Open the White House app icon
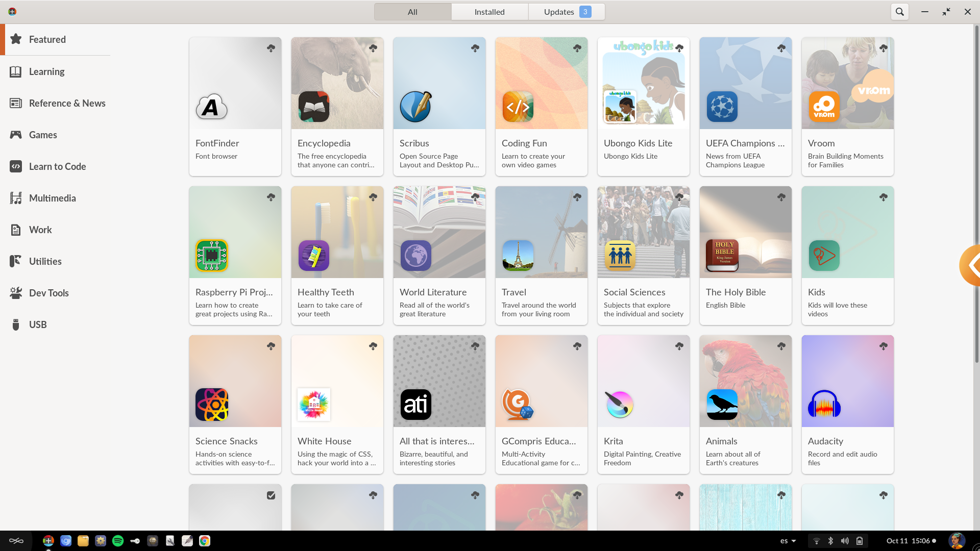Viewport: 980px width, 551px height. [314, 405]
